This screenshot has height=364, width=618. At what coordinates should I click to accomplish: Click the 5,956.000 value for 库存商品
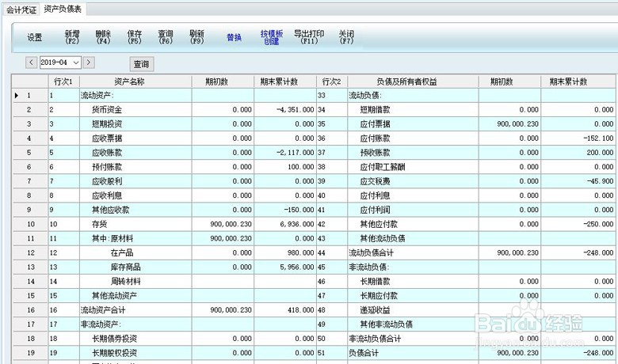(285, 267)
